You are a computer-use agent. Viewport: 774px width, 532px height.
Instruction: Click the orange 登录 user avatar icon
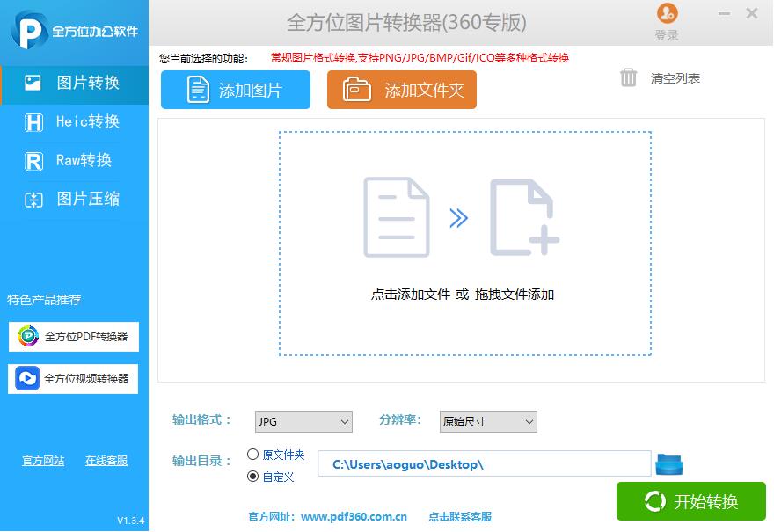tap(667, 14)
